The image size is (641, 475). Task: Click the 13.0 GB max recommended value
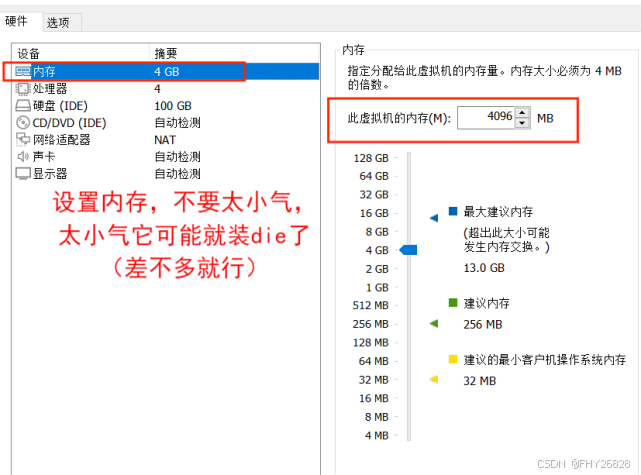coord(484,268)
